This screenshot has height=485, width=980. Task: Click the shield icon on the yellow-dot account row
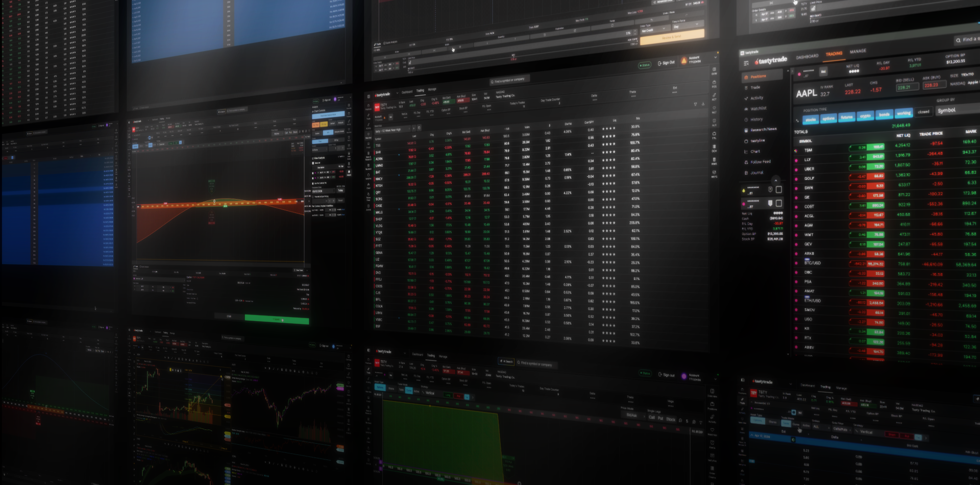click(770, 189)
